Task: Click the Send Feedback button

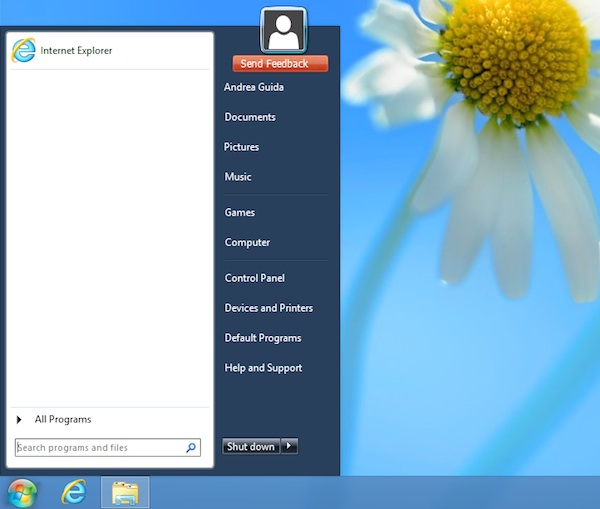Action: [x=280, y=64]
